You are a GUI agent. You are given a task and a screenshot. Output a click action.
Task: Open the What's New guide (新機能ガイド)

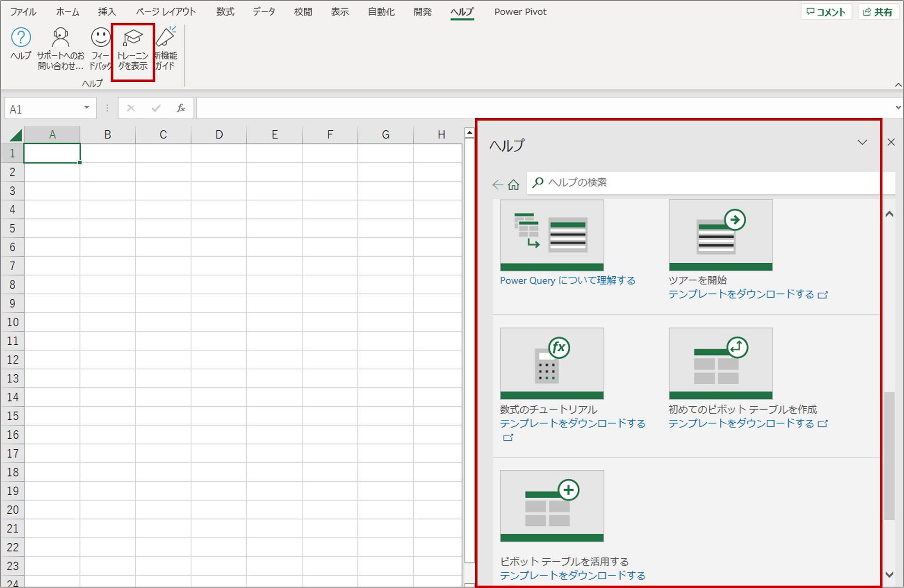pyautogui.click(x=166, y=49)
